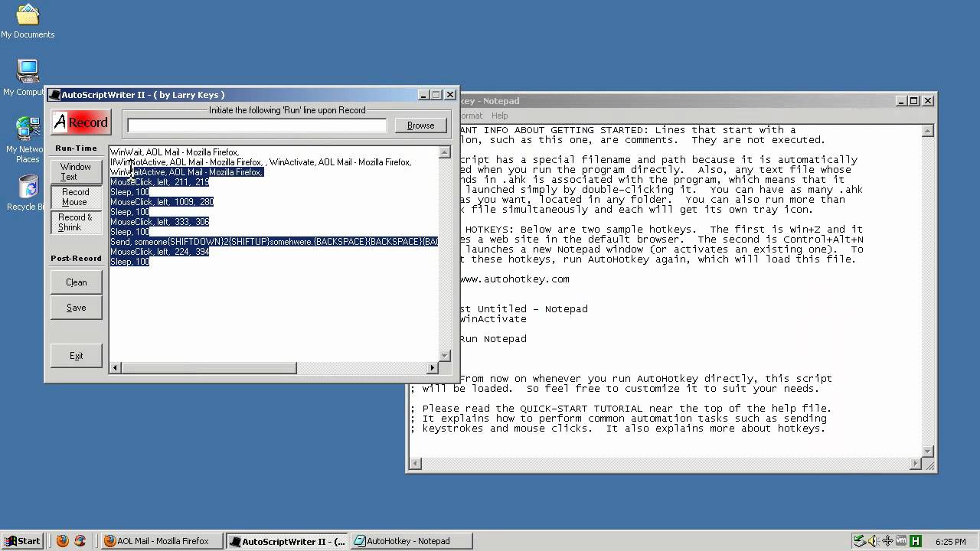Click the Save post-record button

point(76,308)
